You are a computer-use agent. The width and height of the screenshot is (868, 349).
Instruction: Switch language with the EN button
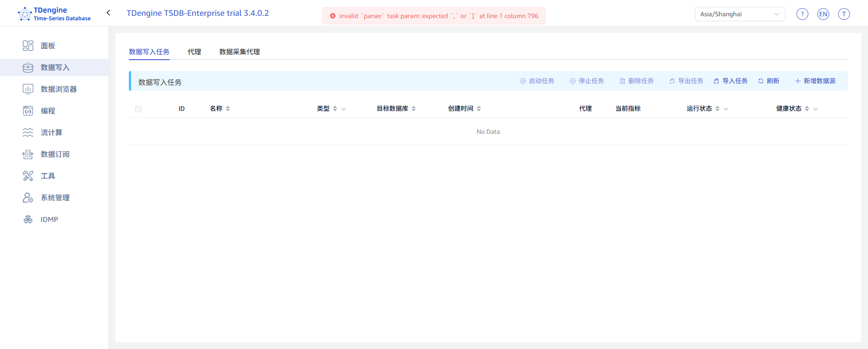[823, 14]
